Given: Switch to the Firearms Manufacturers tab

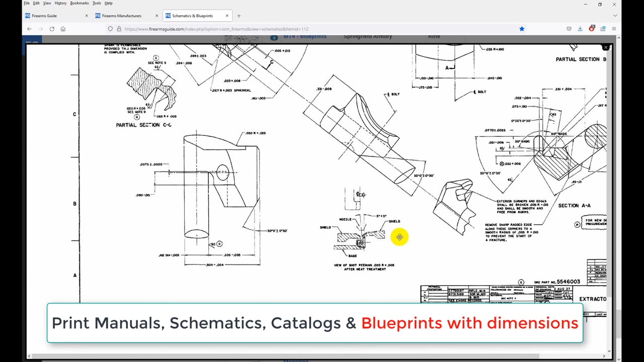Looking at the screenshot, I should pos(126,16).
